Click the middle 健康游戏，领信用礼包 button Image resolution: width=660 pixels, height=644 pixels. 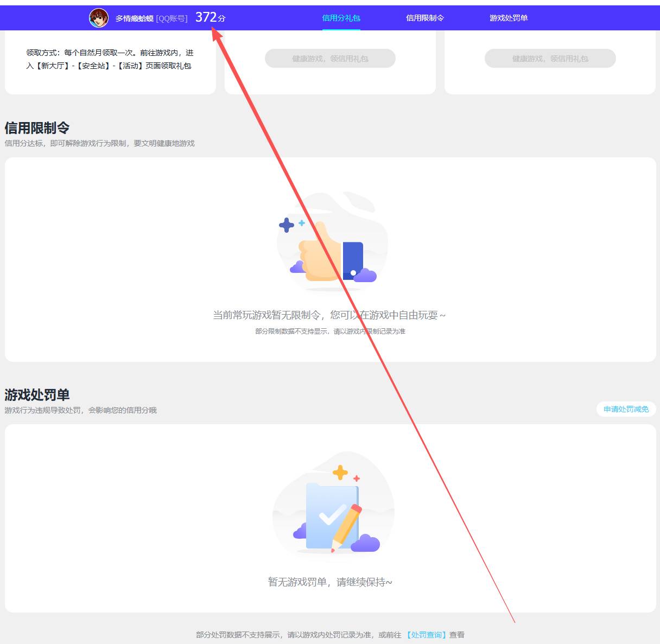pos(330,59)
